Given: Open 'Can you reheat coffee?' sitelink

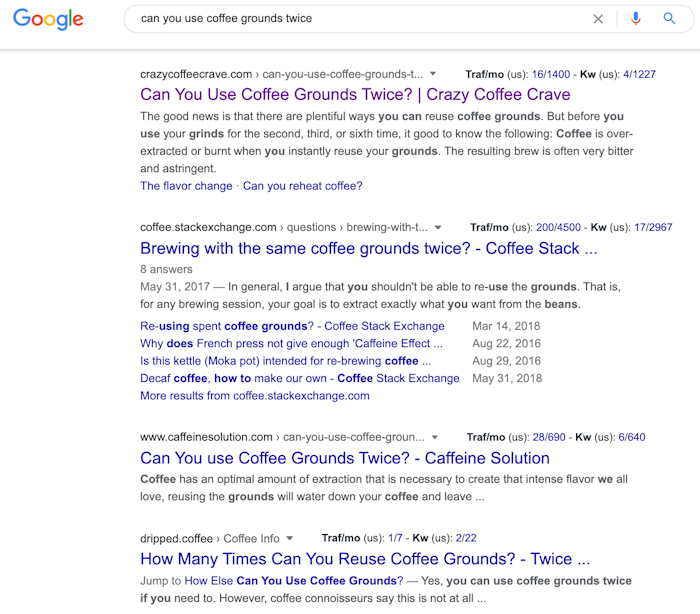Looking at the screenshot, I should point(302,186).
